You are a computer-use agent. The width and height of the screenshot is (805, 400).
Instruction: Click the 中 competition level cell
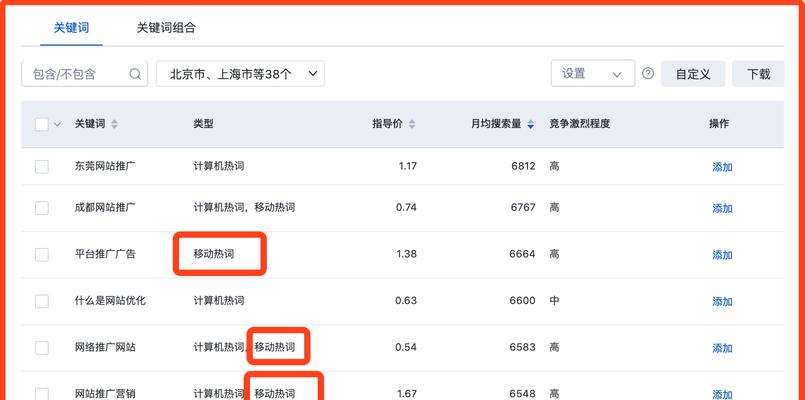[x=554, y=301]
